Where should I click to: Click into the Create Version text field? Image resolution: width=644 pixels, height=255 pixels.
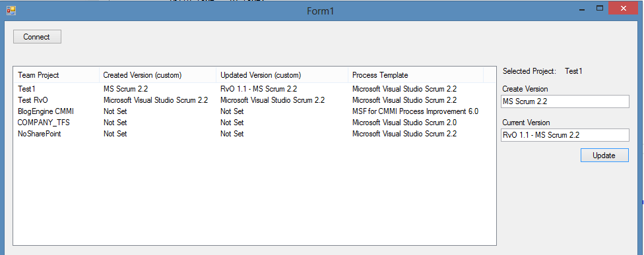(565, 101)
